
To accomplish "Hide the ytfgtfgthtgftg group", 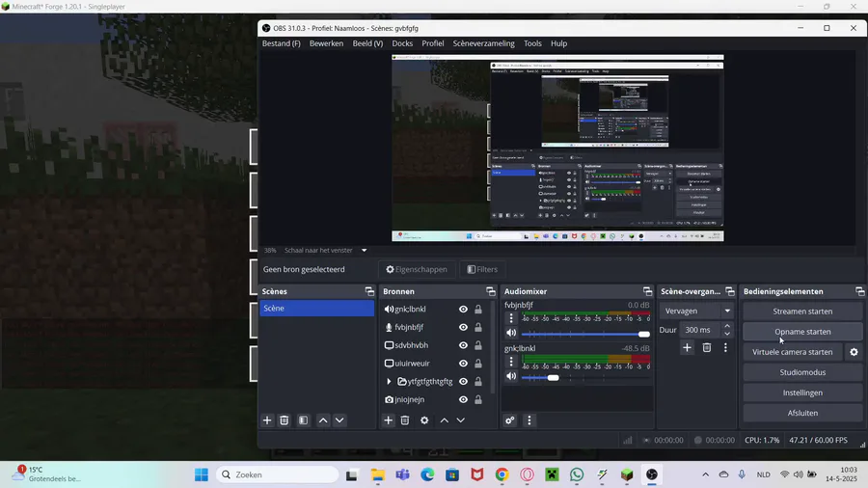I will [463, 382].
